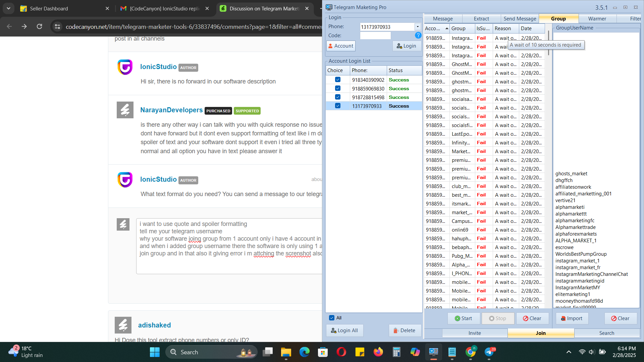Reload the codecanyon page
Image resolution: width=644 pixels, height=362 pixels.
click(x=39, y=26)
